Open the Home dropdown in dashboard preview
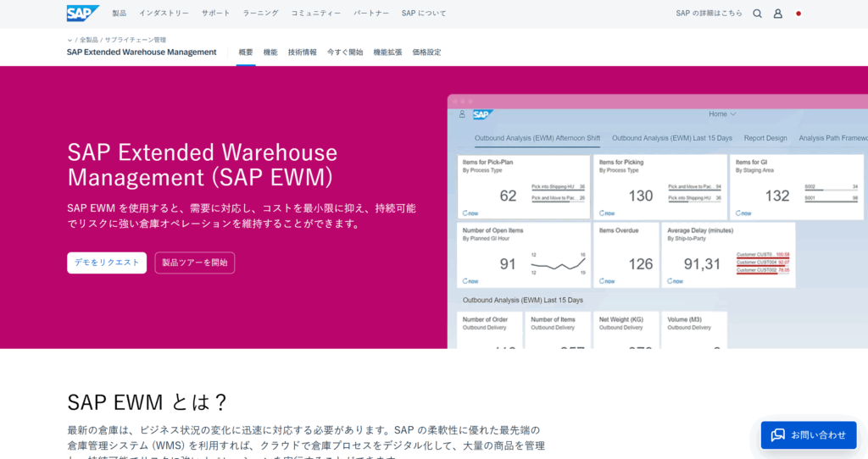 (722, 114)
